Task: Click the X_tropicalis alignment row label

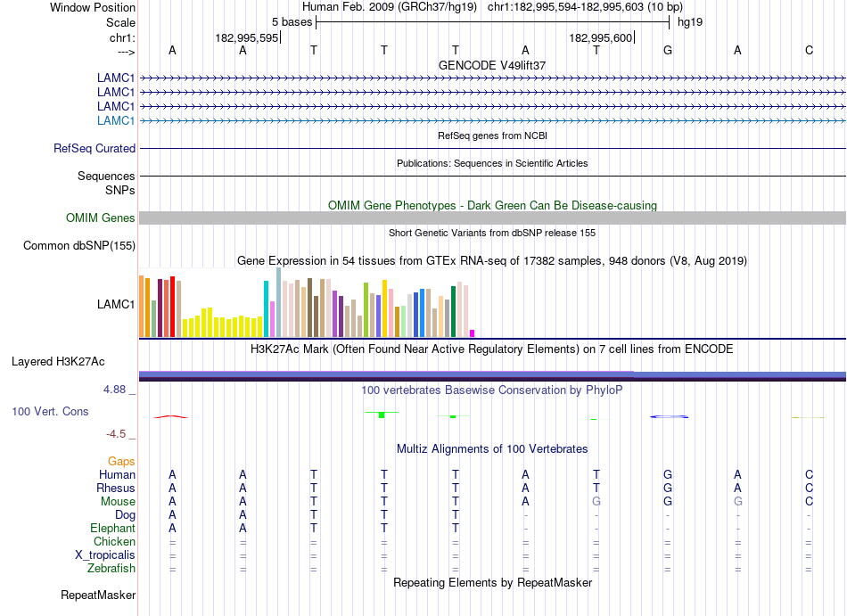Action: point(105,555)
